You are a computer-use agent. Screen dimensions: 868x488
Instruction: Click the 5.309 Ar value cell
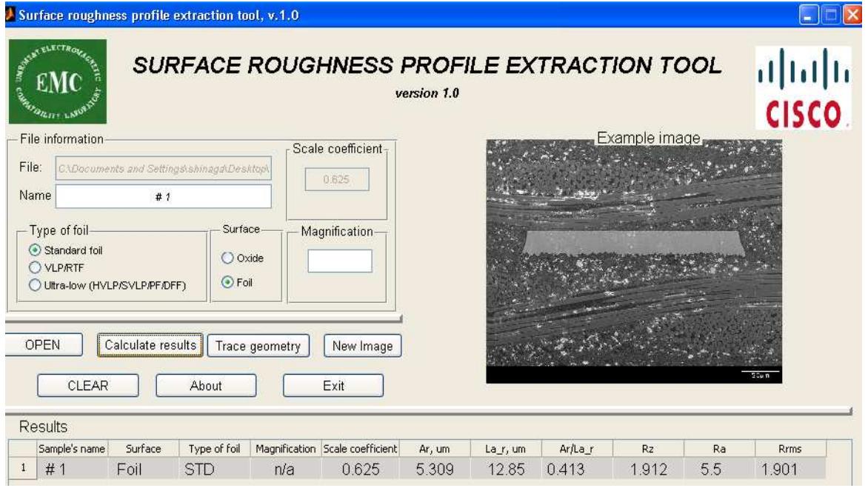coord(435,469)
